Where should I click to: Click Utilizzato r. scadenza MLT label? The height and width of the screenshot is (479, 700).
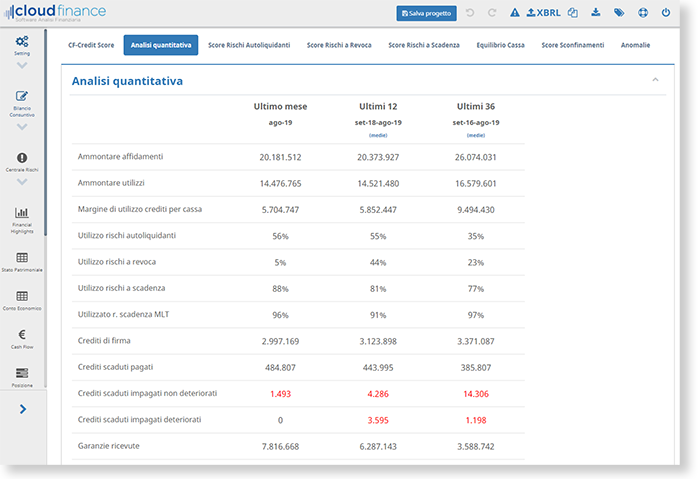tap(124, 315)
